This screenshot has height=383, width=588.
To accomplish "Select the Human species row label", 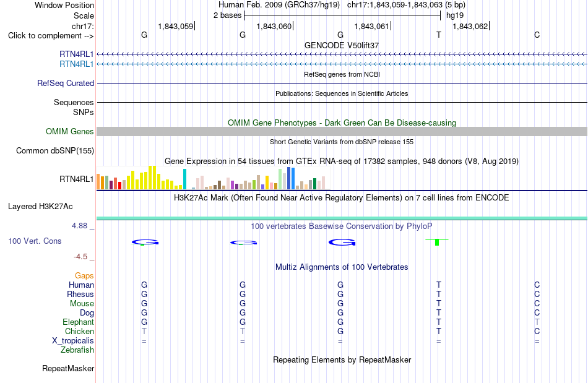I will (x=81, y=285).
